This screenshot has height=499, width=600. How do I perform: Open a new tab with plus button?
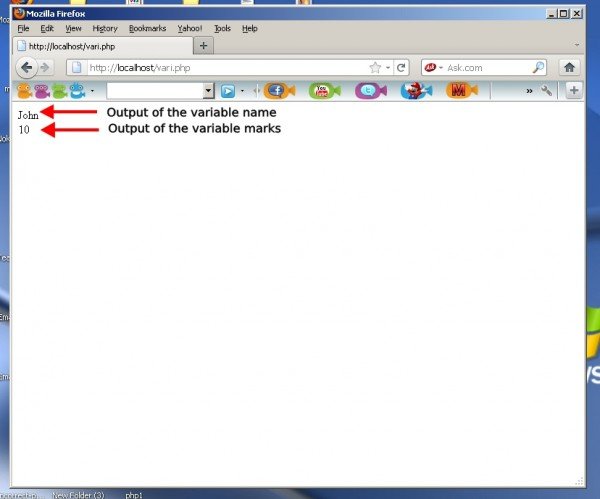[203, 46]
